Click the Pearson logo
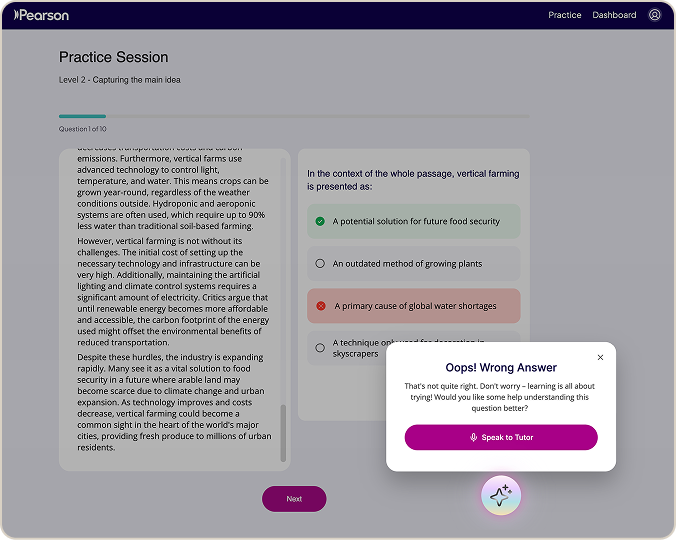 pyautogui.click(x=41, y=15)
